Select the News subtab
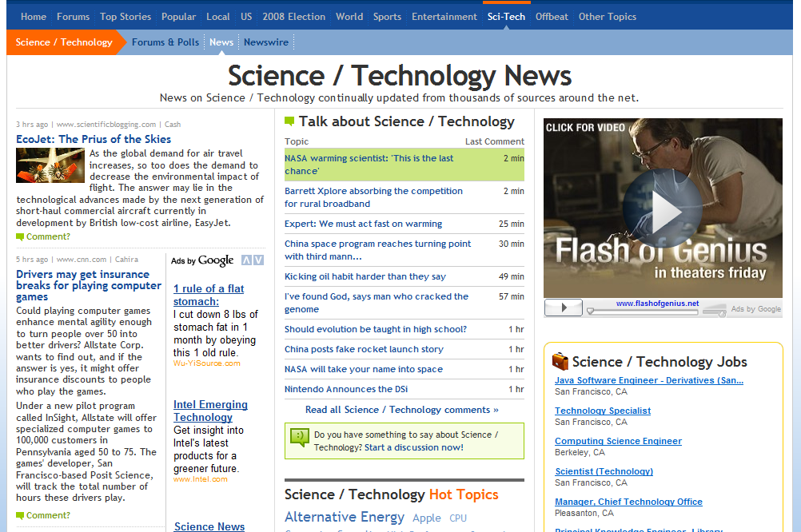 [221, 42]
